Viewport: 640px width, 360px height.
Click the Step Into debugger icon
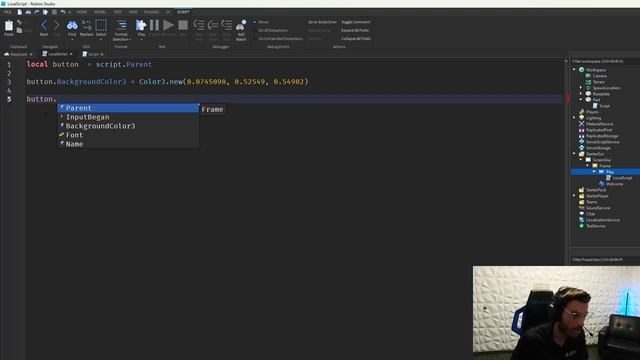click(199, 25)
